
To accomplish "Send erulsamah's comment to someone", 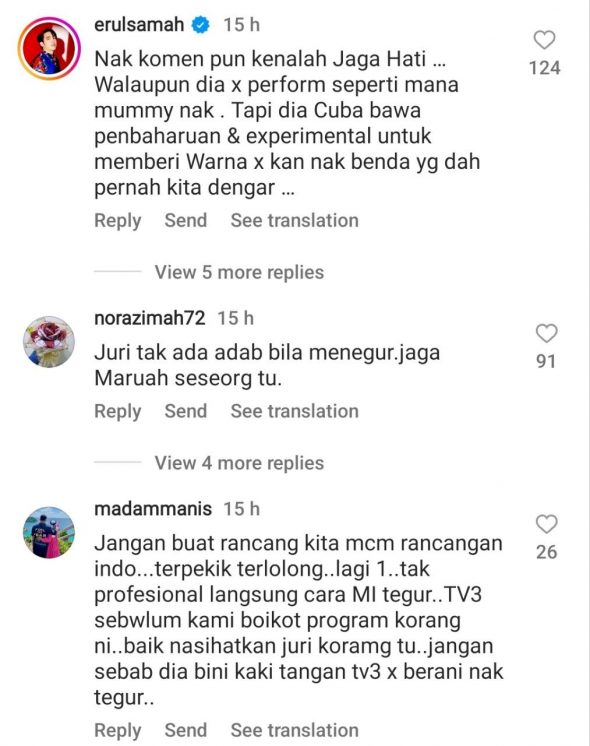I will coord(186,220).
